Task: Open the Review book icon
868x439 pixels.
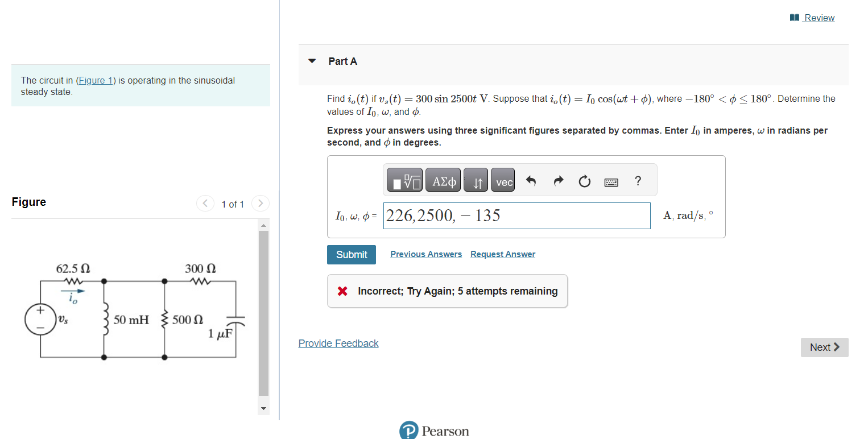Action: pyautogui.click(x=795, y=18)
